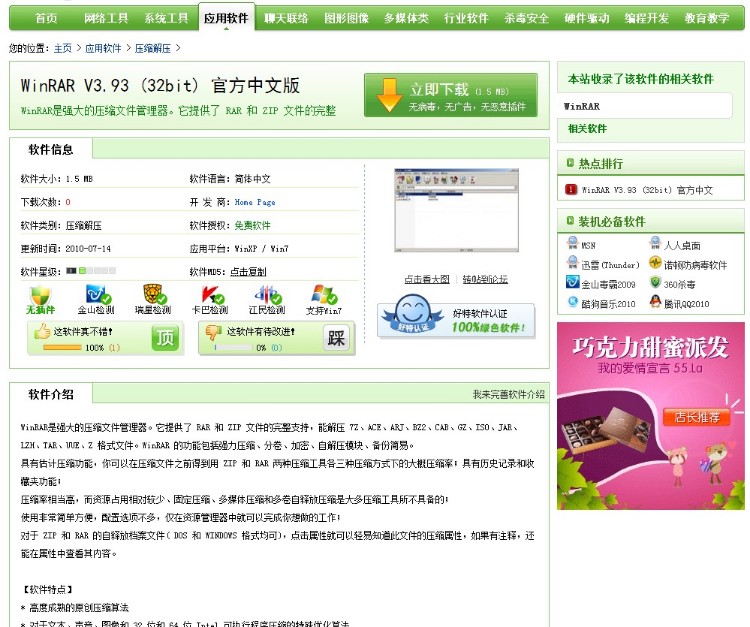This screenshot has height=627, width=750.
Task: Click the yellow download arrow icon
Action: (x=389, y=95)
